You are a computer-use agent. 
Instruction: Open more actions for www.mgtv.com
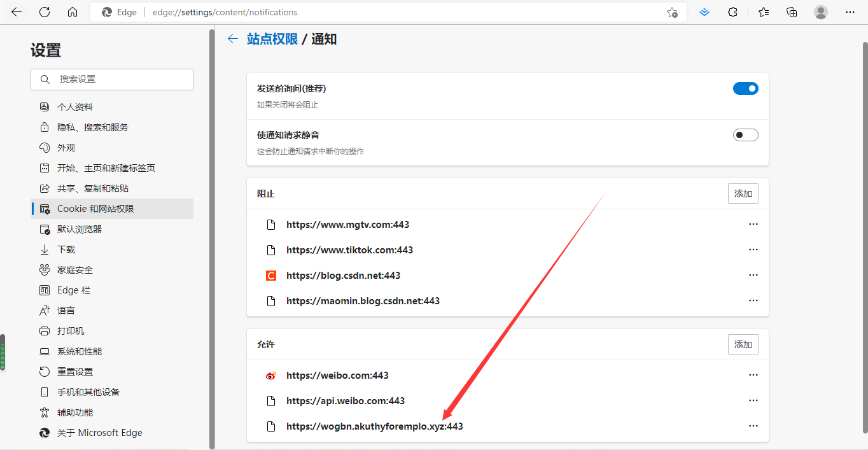coord(753,224)
